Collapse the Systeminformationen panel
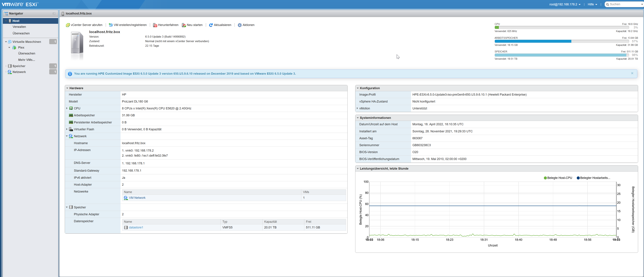Image resolution: width=644 pixels, height=277 pixels. point(358,118)
